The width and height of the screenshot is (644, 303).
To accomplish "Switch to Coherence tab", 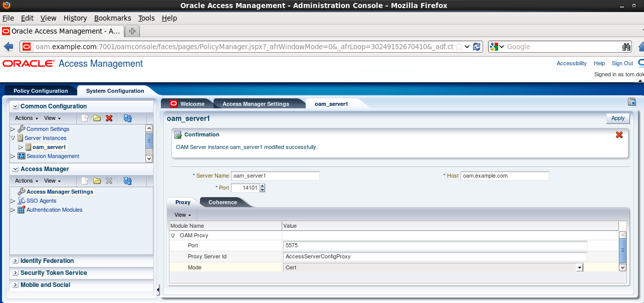I will 223,202.
